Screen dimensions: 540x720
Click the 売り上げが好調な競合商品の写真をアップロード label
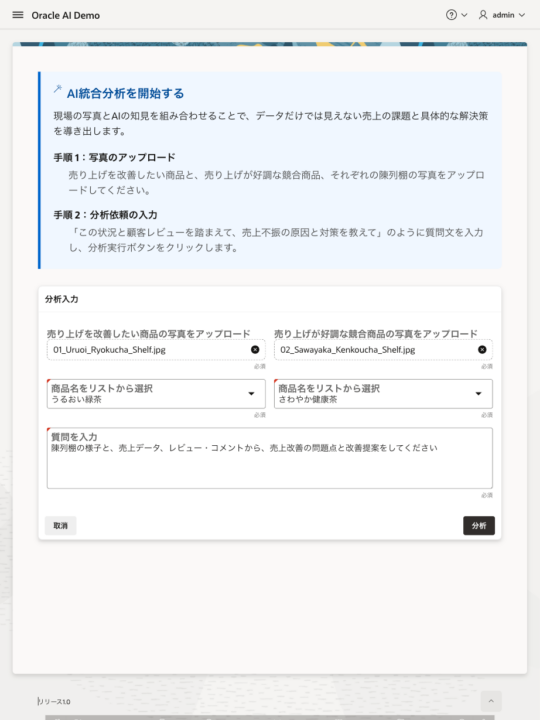click(x=376, y=333)
